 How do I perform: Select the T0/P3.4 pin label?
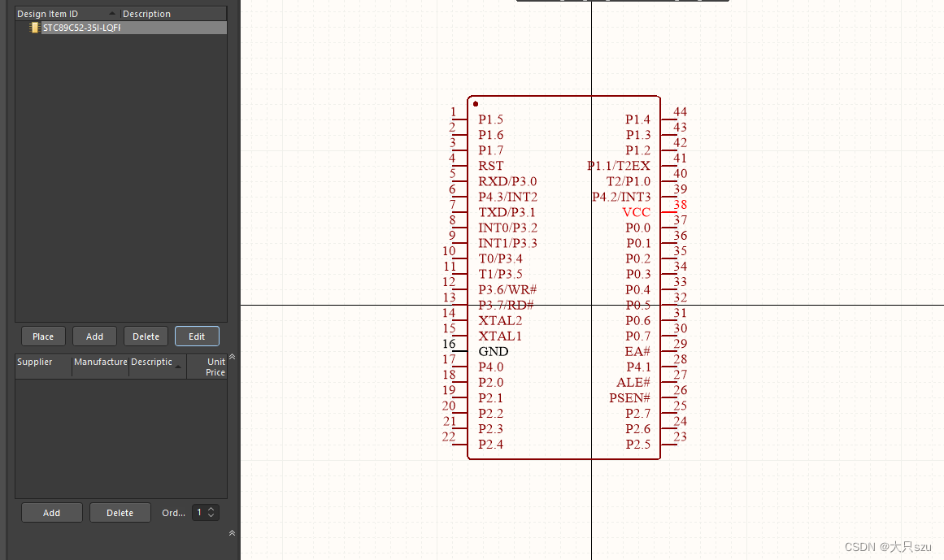click(500, 258)
